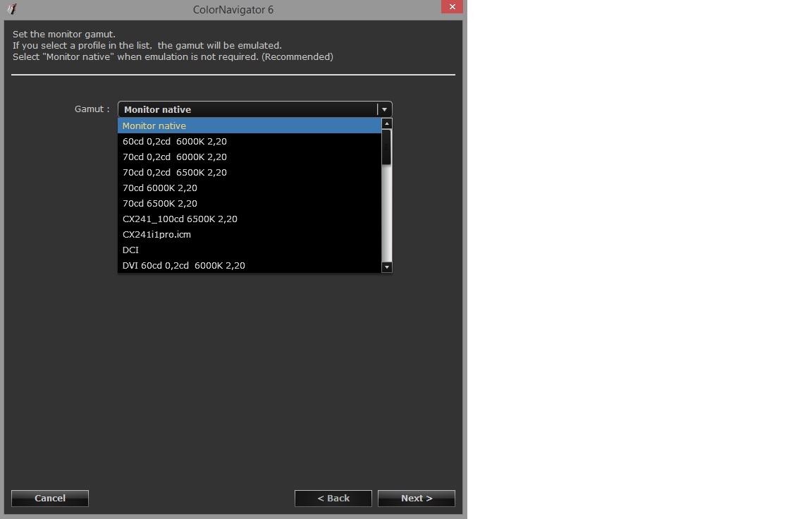The image size is (812, 519).
Task: Click the Cancel button
Action: 50,499
